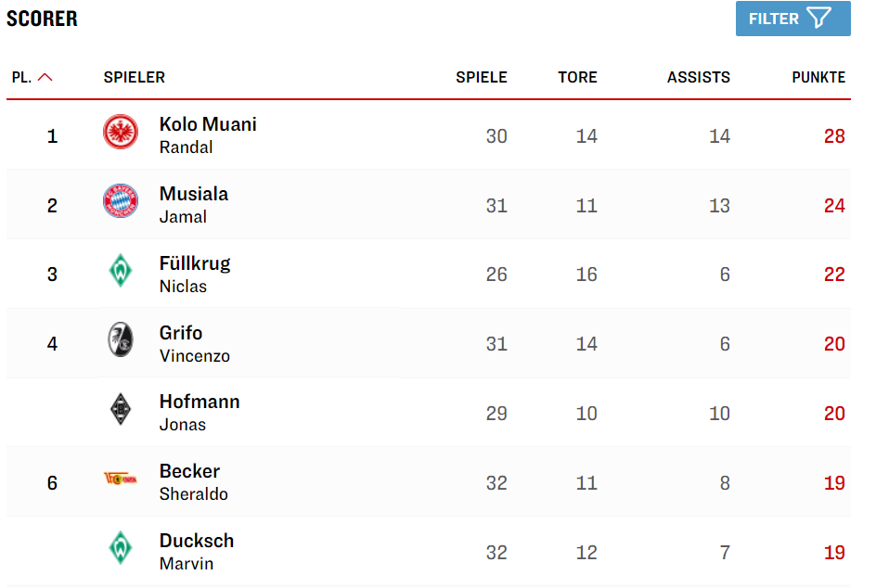Image resolution: width=876 pixels, height=588 pixels.
Task: Open Borussia Mönchengladbach logo beside Hofmann
Action: click(x=121, y=409)
